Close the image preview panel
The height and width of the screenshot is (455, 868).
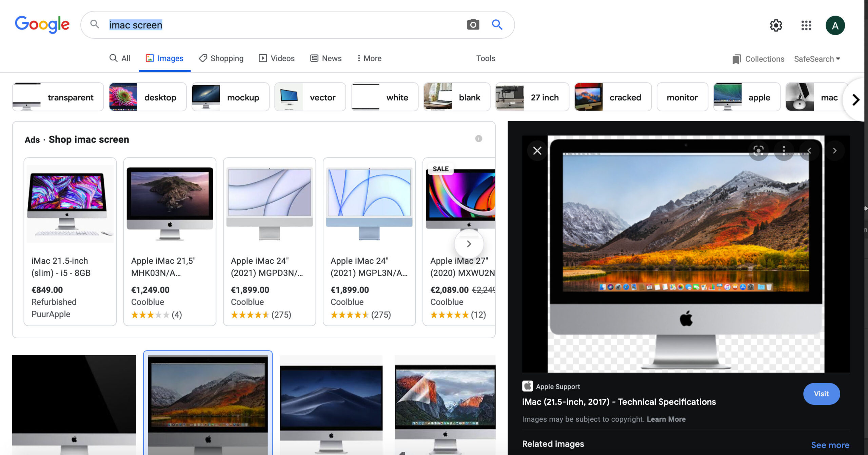[x=537, y=150]
